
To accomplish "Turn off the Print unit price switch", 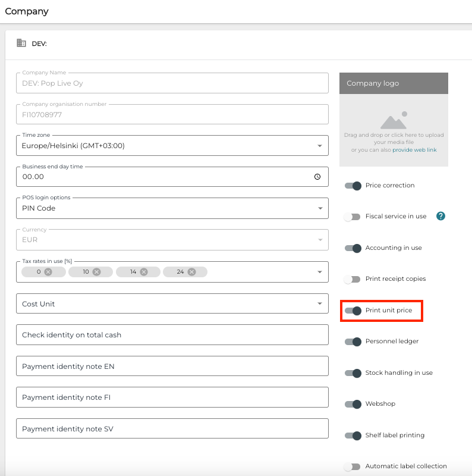I will pyautogui.click(x=353, y=311).
